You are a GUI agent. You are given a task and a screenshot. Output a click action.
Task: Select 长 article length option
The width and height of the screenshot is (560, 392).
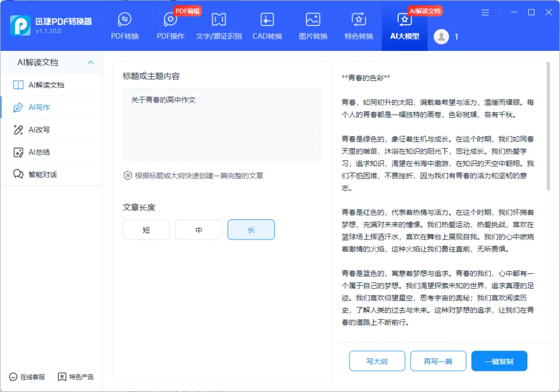(251, 229)
